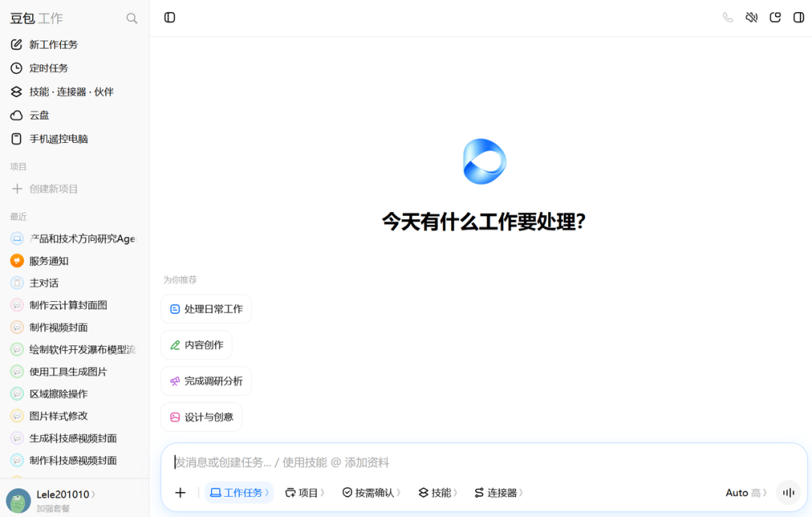Open the 项目 dropdown in input bar
This screenshot has width=812, height=517.
click(x=304, y=493)
